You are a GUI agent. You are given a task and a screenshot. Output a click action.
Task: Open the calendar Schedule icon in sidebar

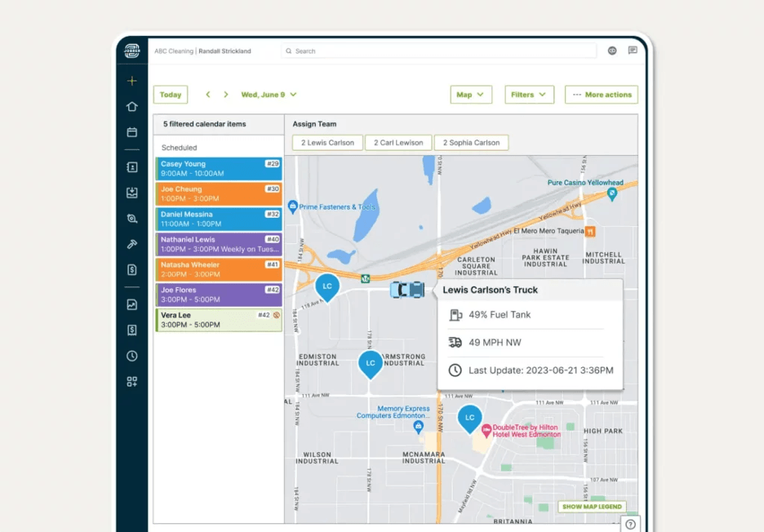click(131, 132)
